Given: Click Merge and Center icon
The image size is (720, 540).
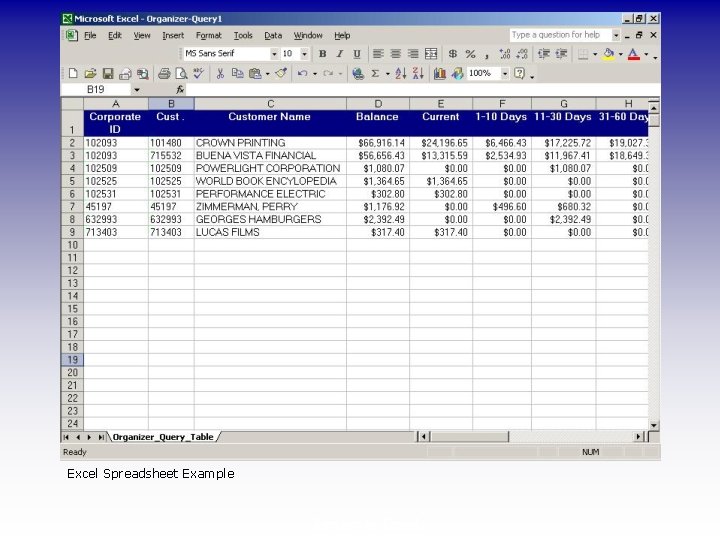Looking at the screenshot, I should tap(431, 54).
